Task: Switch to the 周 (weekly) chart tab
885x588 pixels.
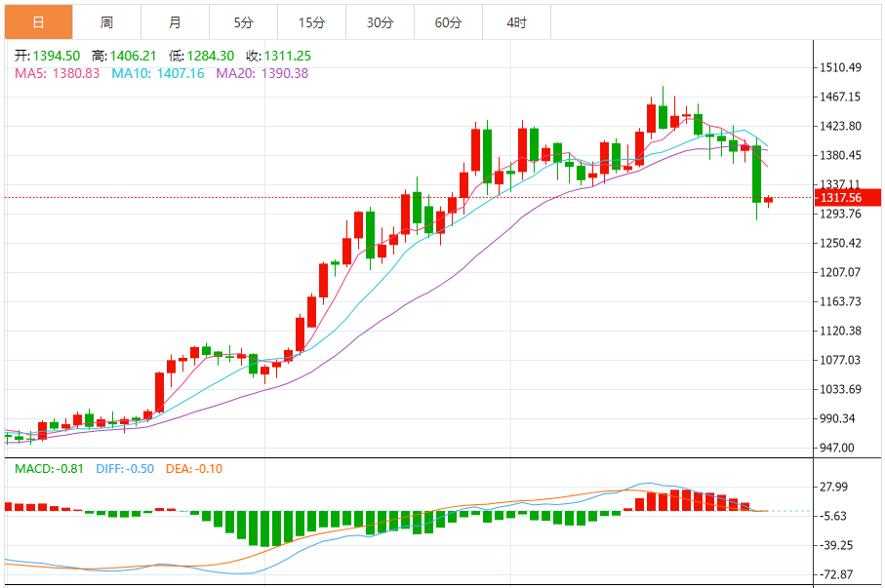Action: 106,21
